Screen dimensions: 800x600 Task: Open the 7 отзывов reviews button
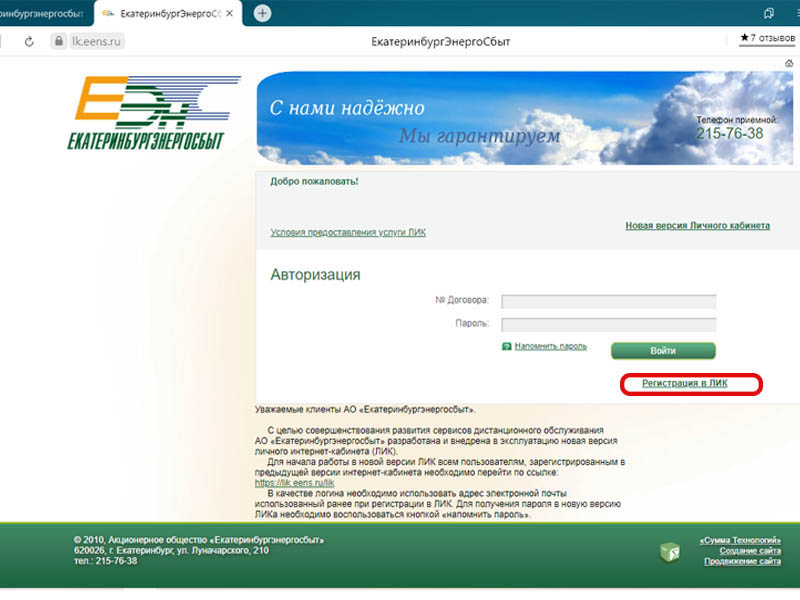[x=767, y=38]
